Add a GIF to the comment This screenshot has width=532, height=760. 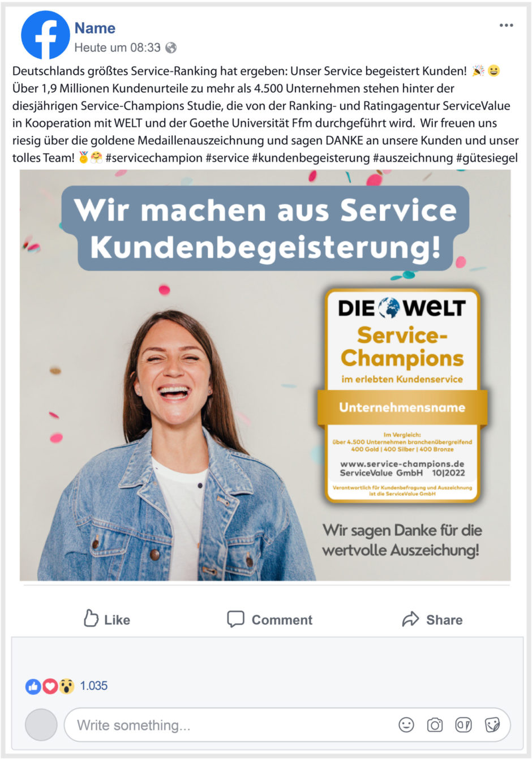point(464,725)
